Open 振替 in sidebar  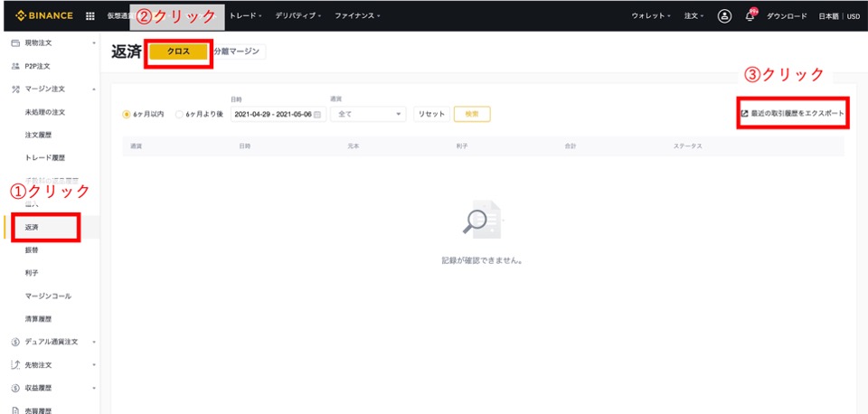pyautogui.click(x=32, y=250)
